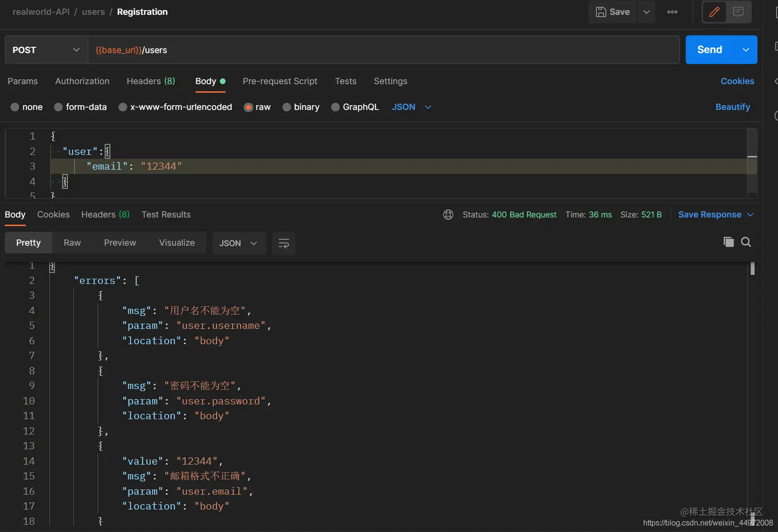
Task: Open the Params tab
Action: click(23, 81)
